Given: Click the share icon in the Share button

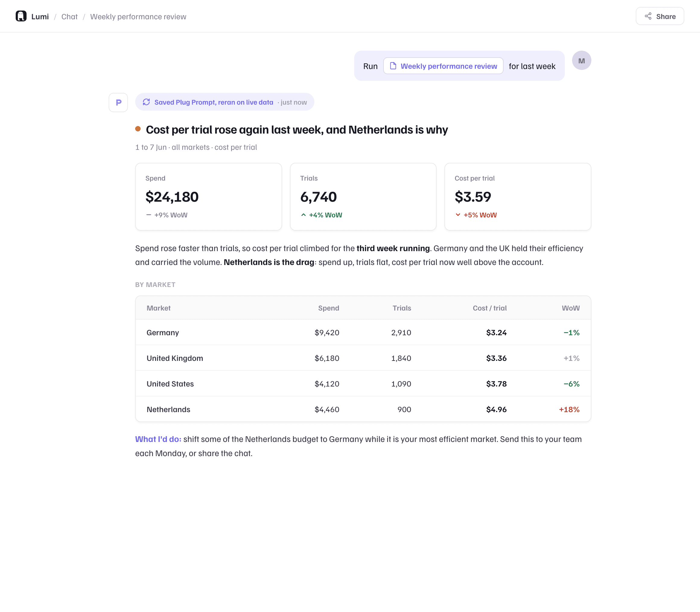Looking at the screenshot, I should [x=648, y=16].
